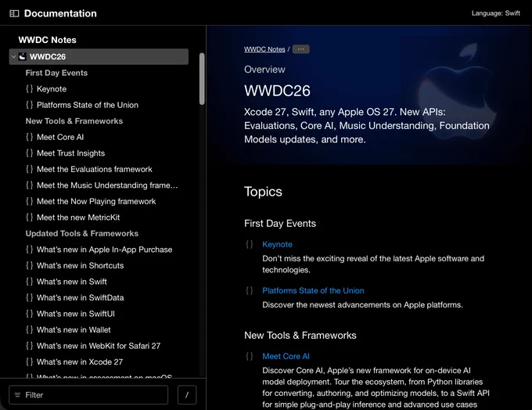The height and width of the screenshot is (410, 532).
Task: Click the sidebar vertical scrollbar thumb
Action: [202, 79]
